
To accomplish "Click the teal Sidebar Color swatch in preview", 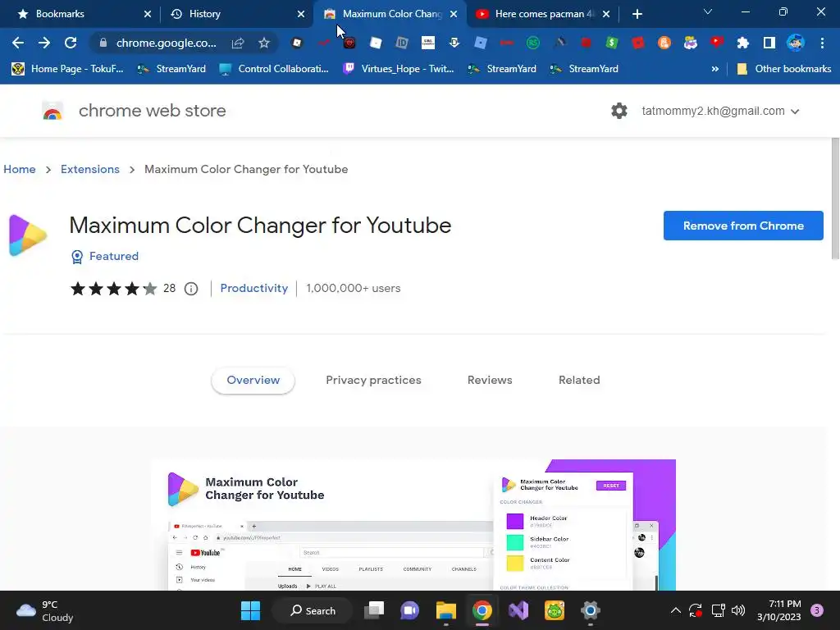I will pyautogui.click(x=515, y=542).
